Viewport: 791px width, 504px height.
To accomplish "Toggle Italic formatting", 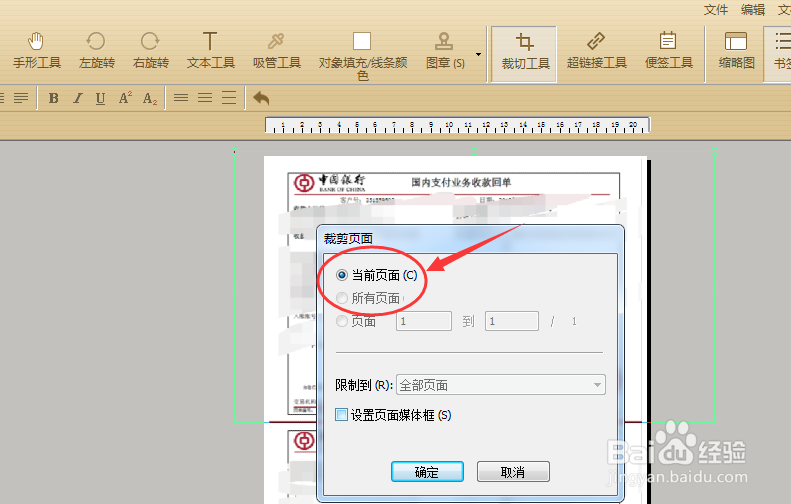I will point(77,98).
